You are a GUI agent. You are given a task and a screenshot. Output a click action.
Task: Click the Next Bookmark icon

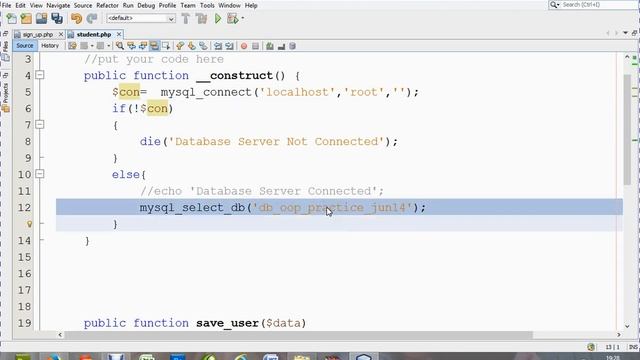[191, 46]
